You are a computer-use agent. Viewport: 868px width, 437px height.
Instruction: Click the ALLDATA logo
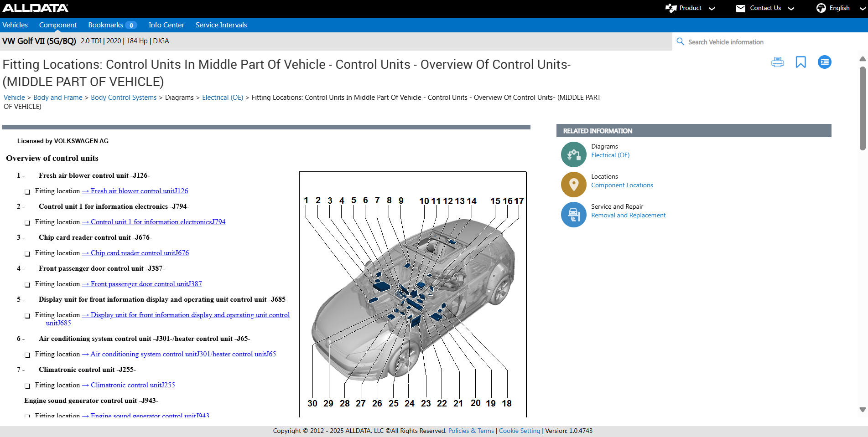click(36, 8)
